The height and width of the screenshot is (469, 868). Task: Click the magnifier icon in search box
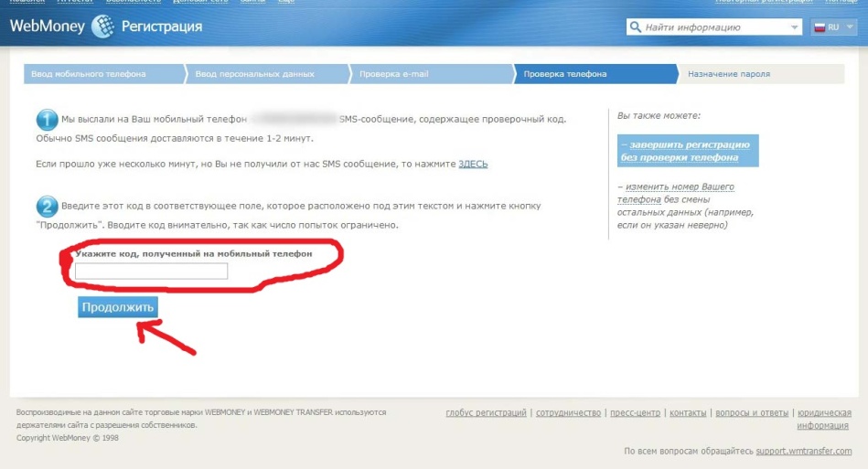[636, 27]
